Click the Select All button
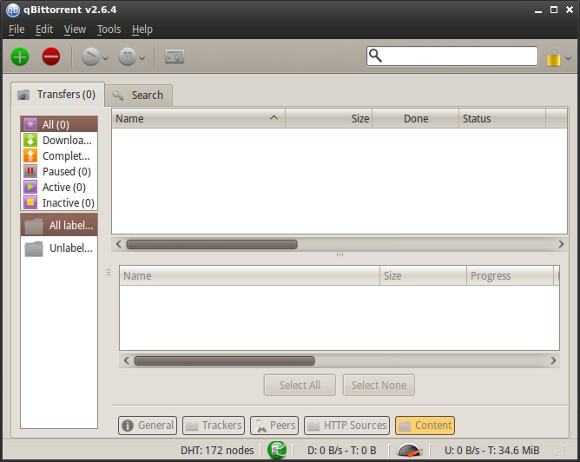The height and width of the screenshot is (462, 580). pos(300,385)
